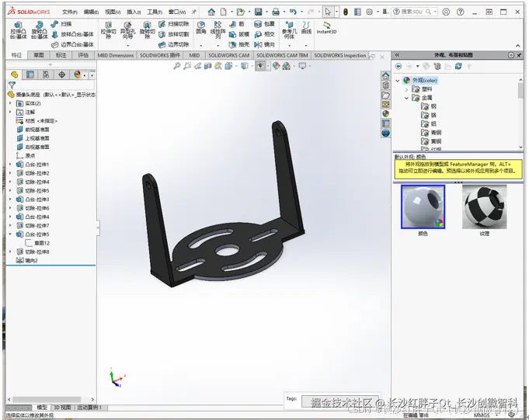Switch to the 评估 evaluate tab
529x420 pixels.
[x=83, y=55]
